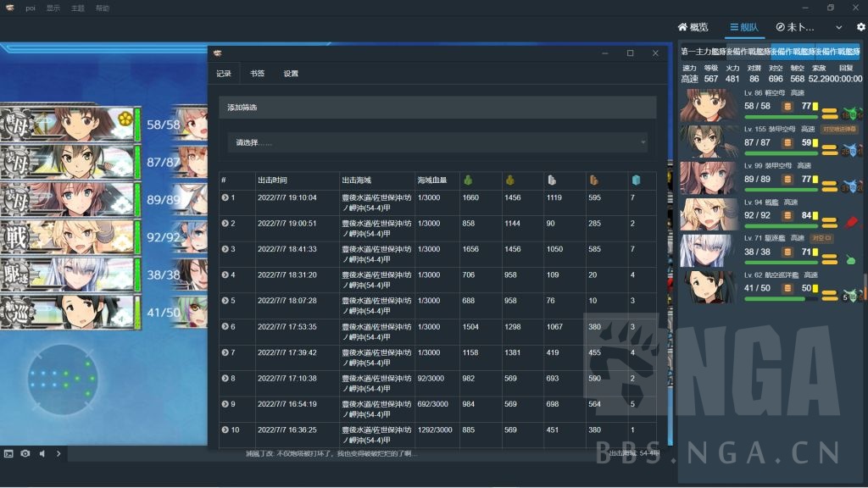
Task: Open the plugin tabs dropdown chevron
Action: (x=839, y=27)
